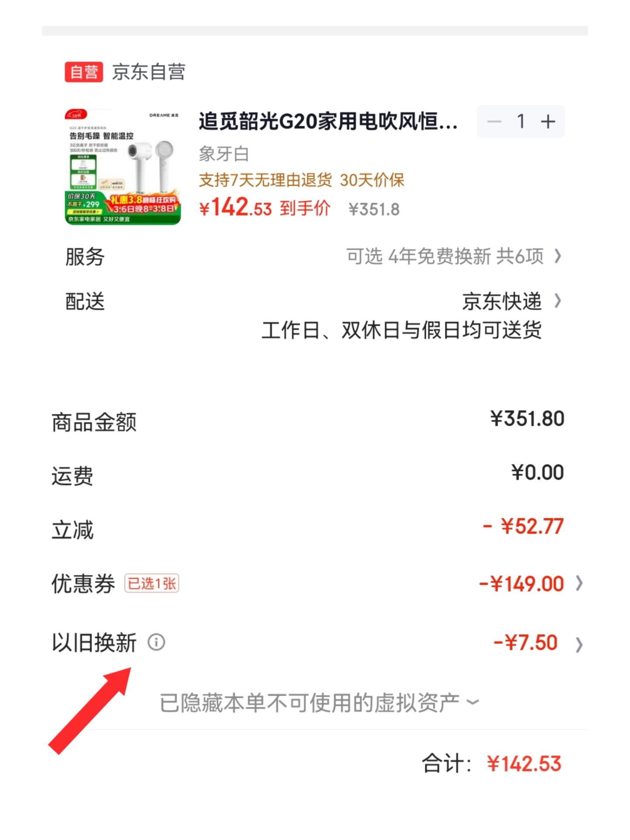This screenshot has width=630, height=840.
Task: Increase quantity with the plus button
Action: coord(548,121)
